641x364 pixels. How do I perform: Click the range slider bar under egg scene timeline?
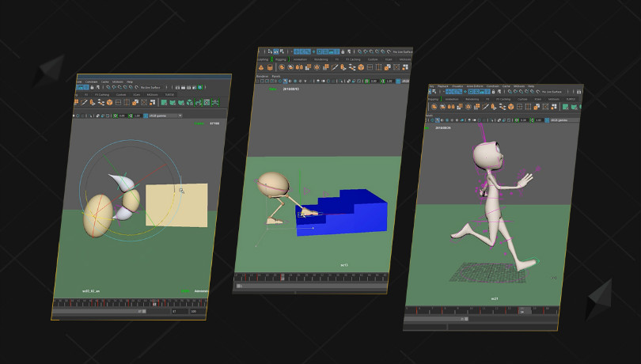tap(100, 311)
